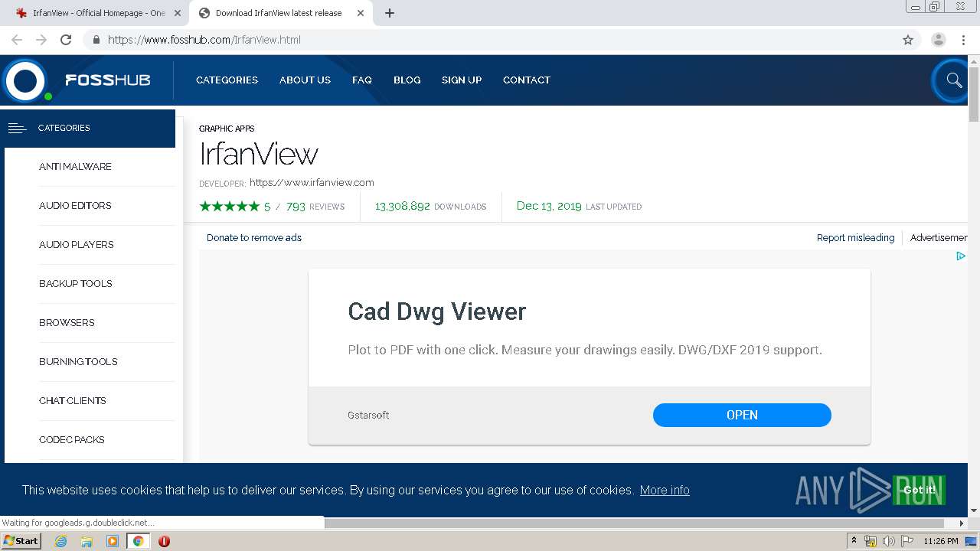Click SIGN UP in the header
Screen dimensions: 980x551
pos(462,80)
